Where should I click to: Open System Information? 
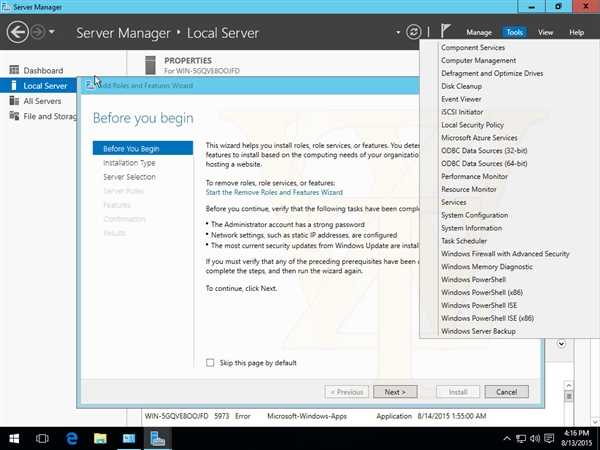(471, 228)
